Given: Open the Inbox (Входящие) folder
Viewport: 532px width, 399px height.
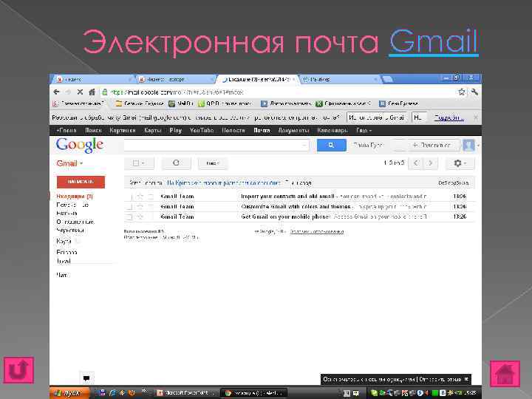Looking at the screenshot, I should click(75, 196).
